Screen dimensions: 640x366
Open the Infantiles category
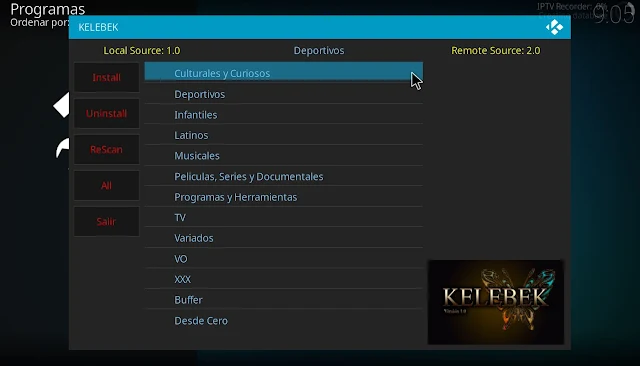point(284,114)
